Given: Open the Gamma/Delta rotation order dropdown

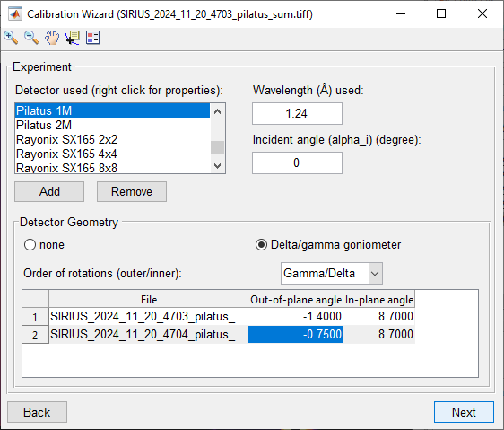Looking at the screenshot, I should coord(332,273).
